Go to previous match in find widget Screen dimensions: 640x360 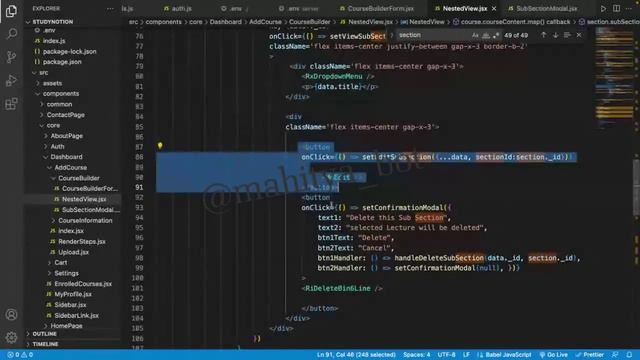[x=543, y=35]
